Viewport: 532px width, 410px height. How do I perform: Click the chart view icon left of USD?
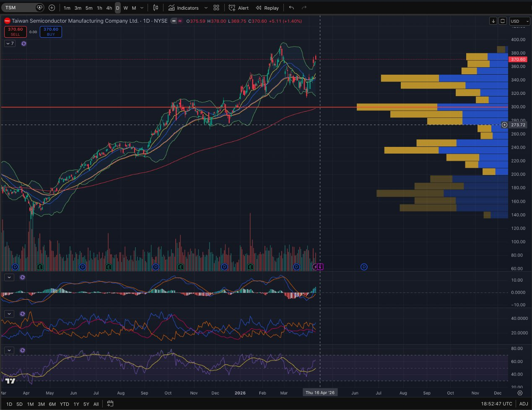point(503,21)
